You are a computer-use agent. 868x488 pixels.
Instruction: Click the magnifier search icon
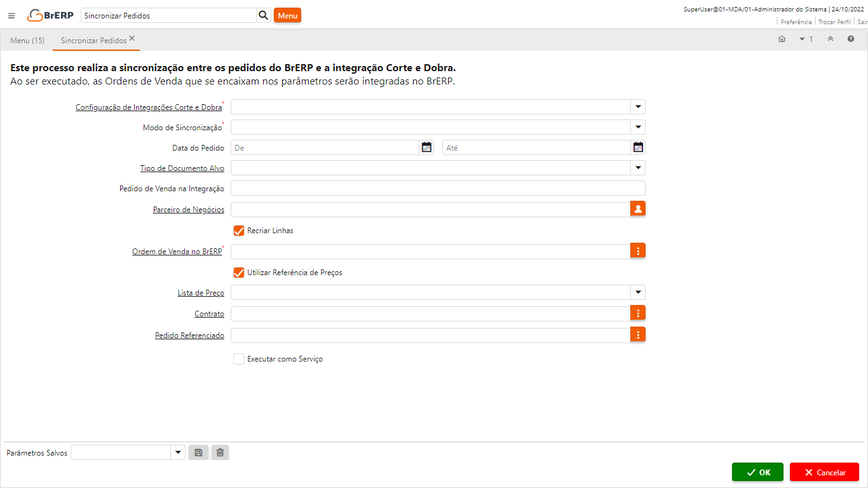tap(264, 15)
